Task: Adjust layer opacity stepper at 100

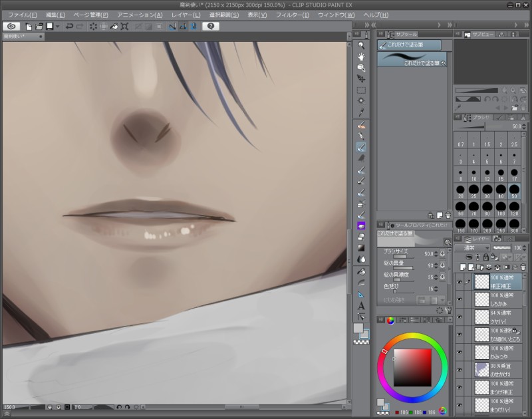Action: [525, 248]
